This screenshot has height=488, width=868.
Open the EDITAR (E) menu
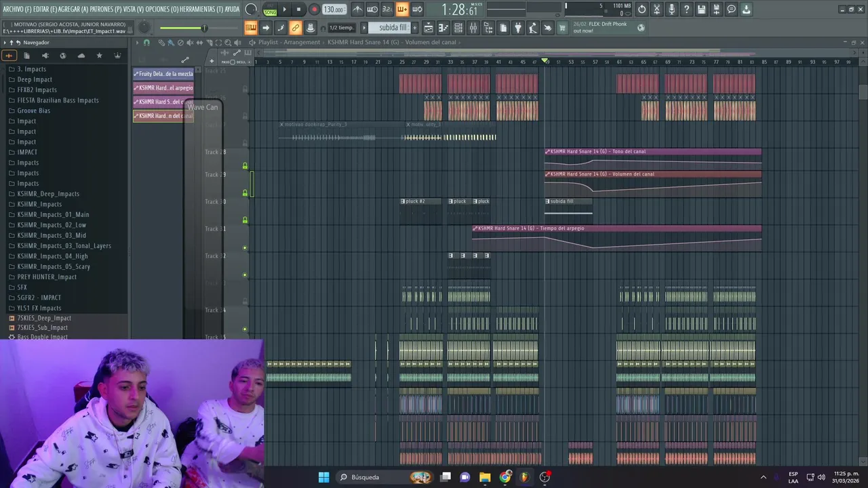click(45, 9)
